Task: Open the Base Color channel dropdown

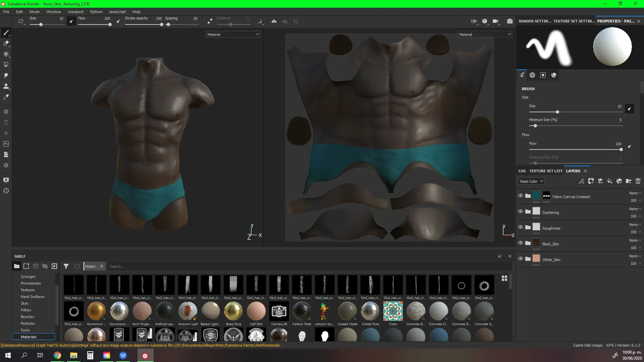Action: coord(531,181)
